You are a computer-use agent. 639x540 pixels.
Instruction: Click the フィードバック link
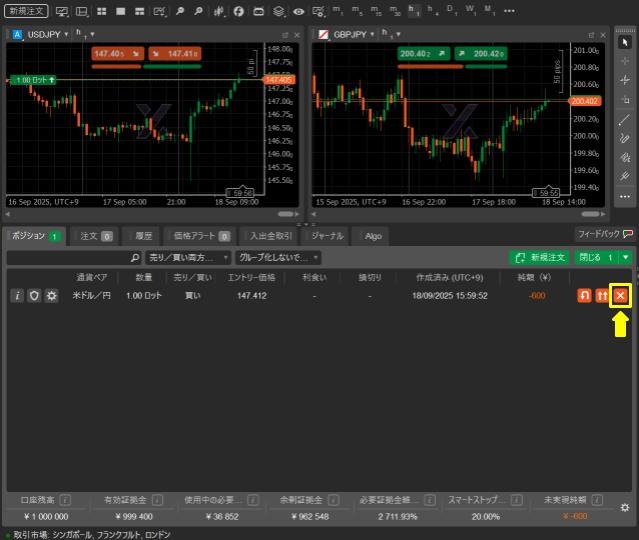(605, 234)
